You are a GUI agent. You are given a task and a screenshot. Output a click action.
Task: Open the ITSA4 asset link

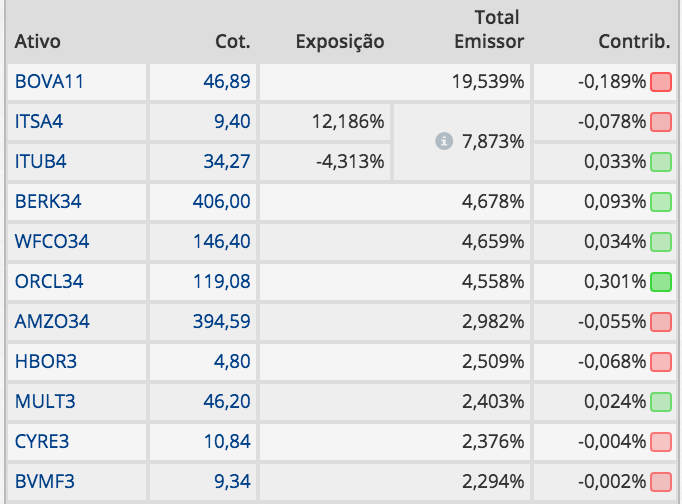41,122
